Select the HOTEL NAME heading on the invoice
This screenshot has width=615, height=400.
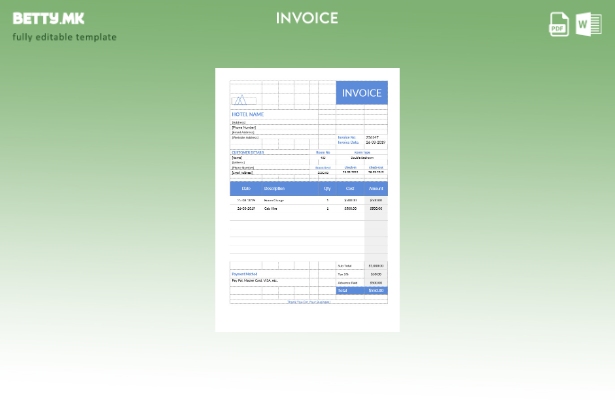pos(248,114)
